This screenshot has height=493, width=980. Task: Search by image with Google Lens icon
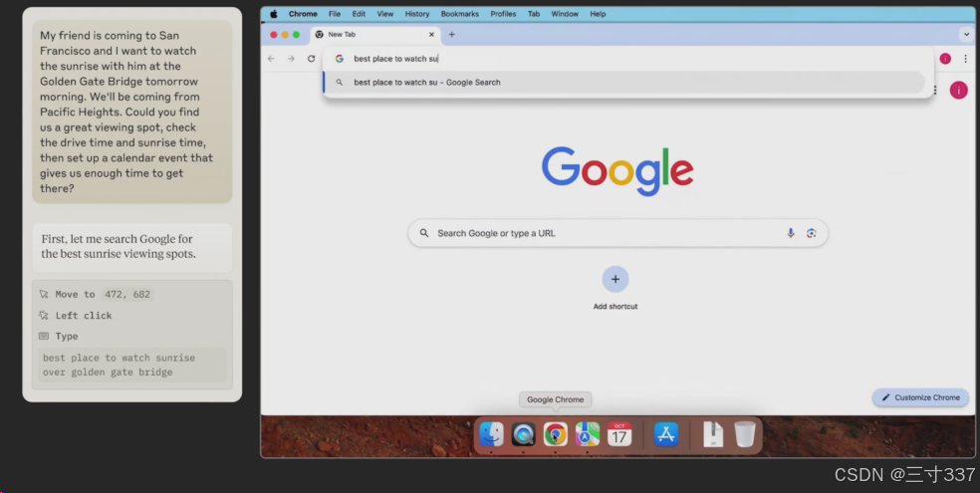(x=812, y=233)
